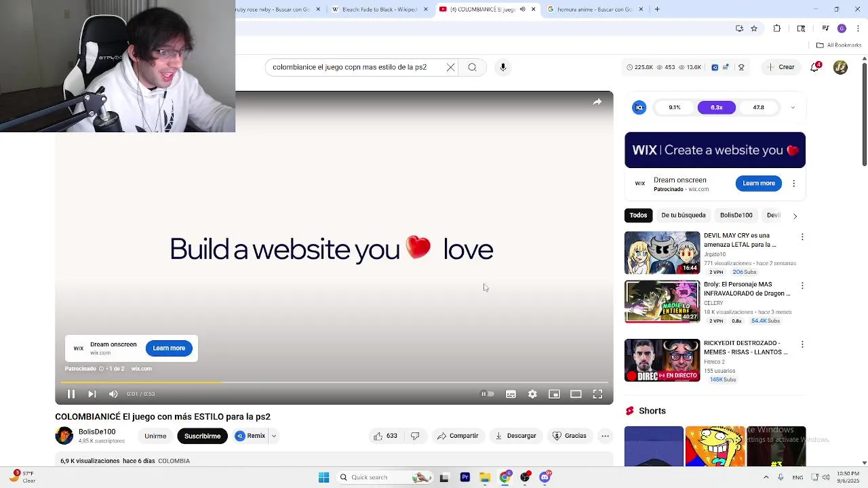Open the Devil May Cry video thumbnail
868x488 pixels.
662,252
